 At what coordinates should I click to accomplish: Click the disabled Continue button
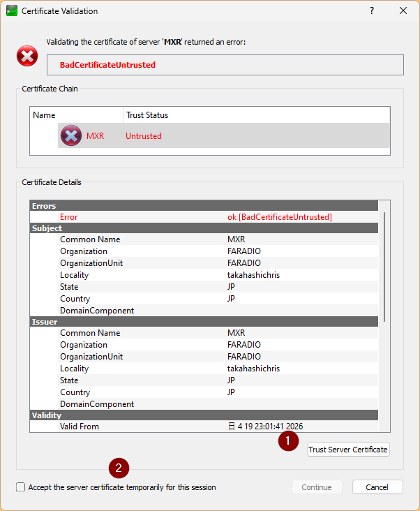pyautogui.click(x=317, y=487)
